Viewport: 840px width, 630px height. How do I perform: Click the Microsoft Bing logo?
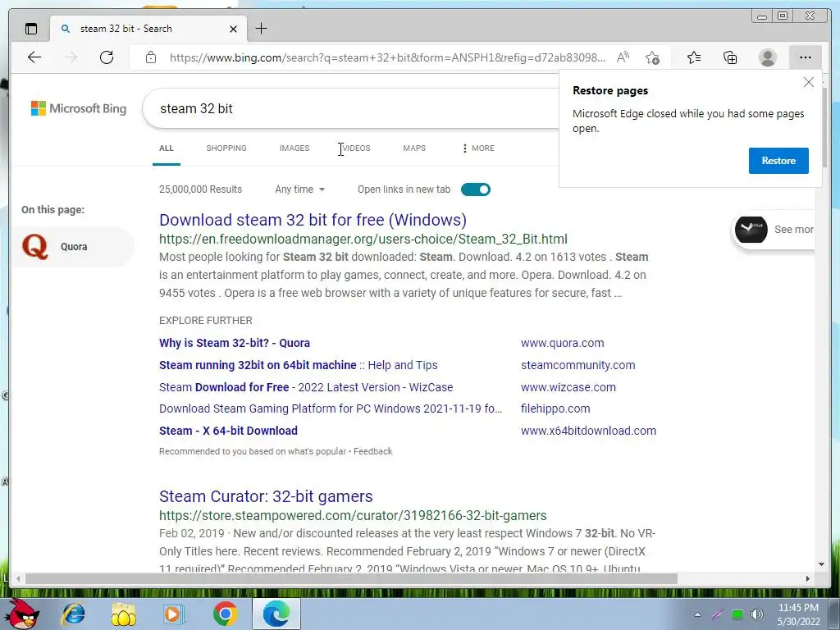tap(79, 108)
